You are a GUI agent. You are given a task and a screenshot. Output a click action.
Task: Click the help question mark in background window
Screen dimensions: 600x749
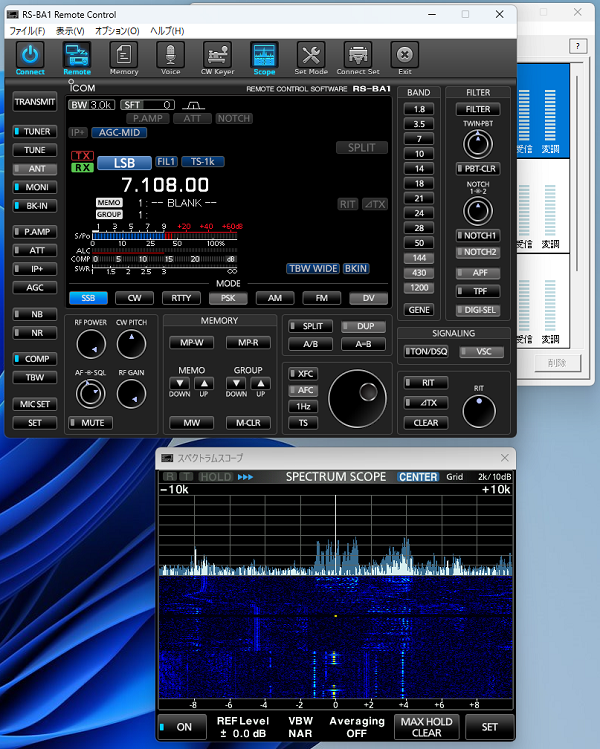[578, 46]
